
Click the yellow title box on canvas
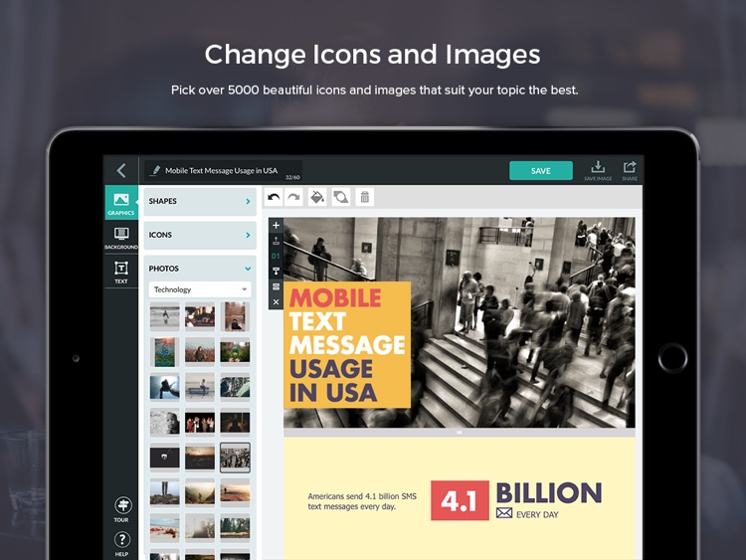coord(347,345)
